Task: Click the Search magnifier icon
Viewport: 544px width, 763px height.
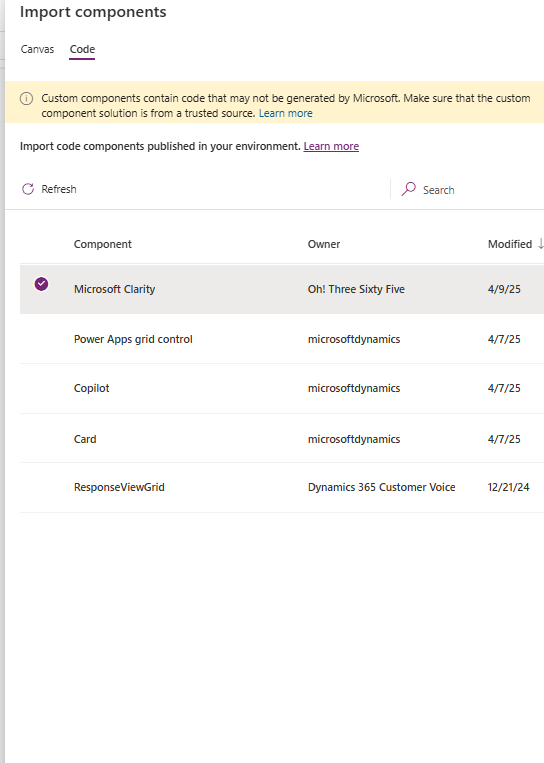Action: [x=408, y=189]
